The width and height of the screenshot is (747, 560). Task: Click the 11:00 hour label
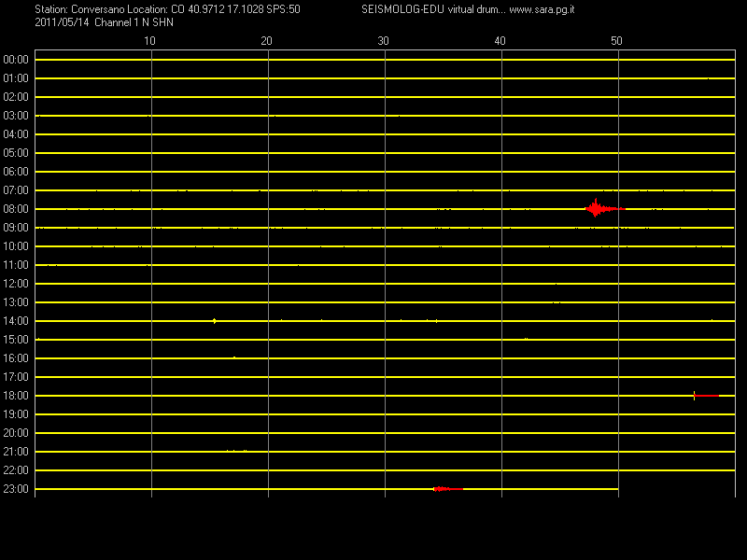(x=16, y=265)
